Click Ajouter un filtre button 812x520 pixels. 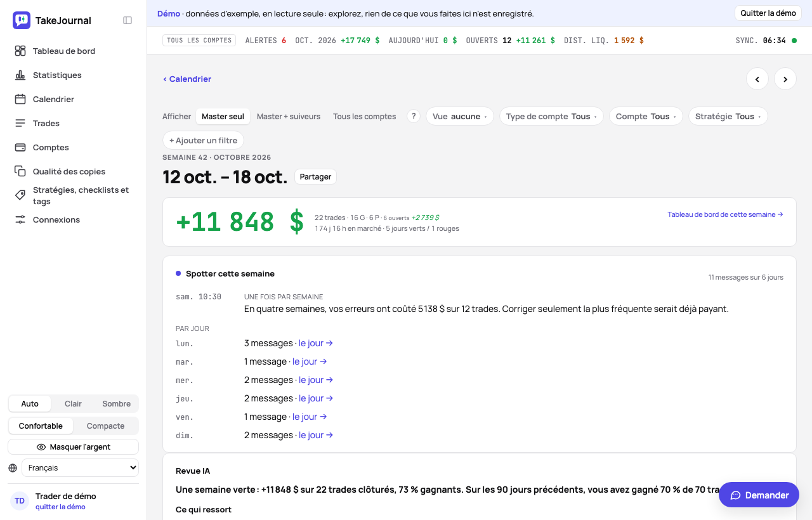pos(203,141)
